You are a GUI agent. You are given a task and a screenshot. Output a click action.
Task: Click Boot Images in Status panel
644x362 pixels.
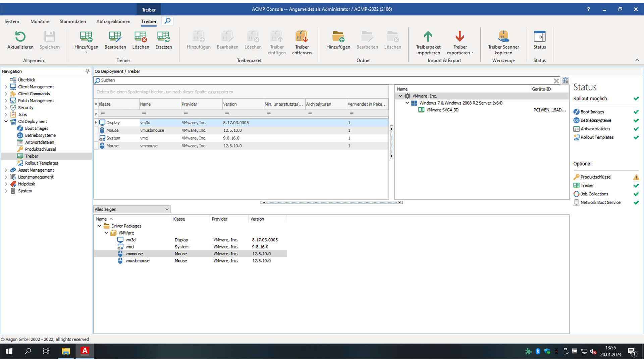point(592,112)
